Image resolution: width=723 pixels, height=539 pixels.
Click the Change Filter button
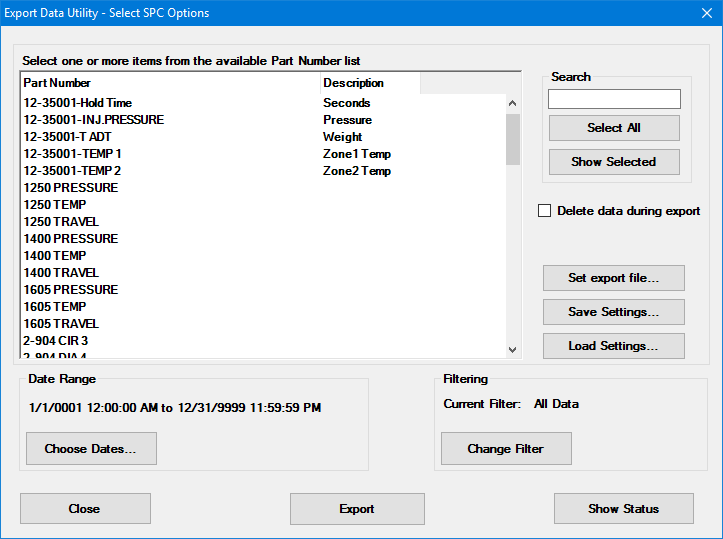[x=505, y=449]
